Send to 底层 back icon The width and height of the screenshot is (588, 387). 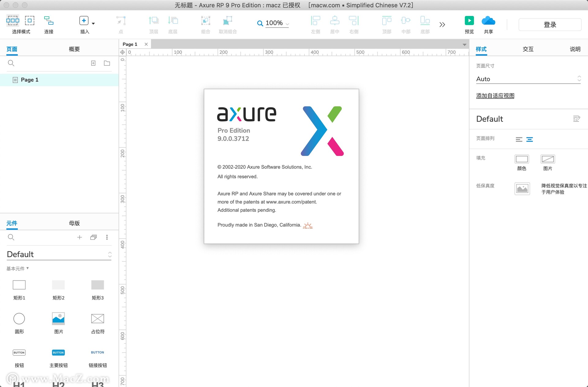point(173,20)
